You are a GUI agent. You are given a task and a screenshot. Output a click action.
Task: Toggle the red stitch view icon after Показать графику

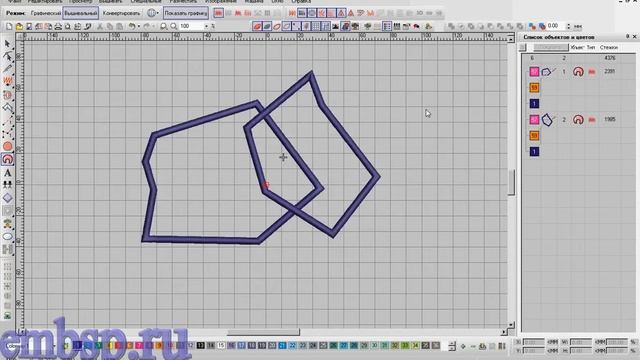coord(218,13)
